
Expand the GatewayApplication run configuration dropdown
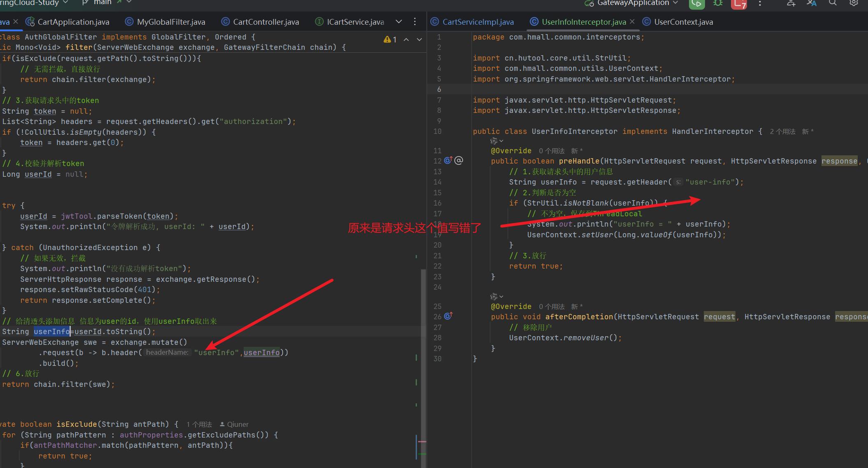(x=675, y=3)
